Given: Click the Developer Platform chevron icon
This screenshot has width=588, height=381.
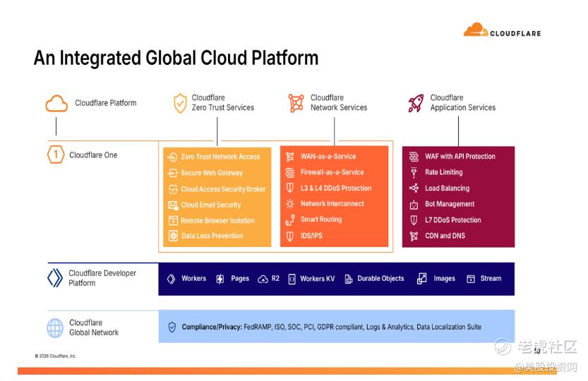Looking at the screenshot, I should click(x=55, y=278).
